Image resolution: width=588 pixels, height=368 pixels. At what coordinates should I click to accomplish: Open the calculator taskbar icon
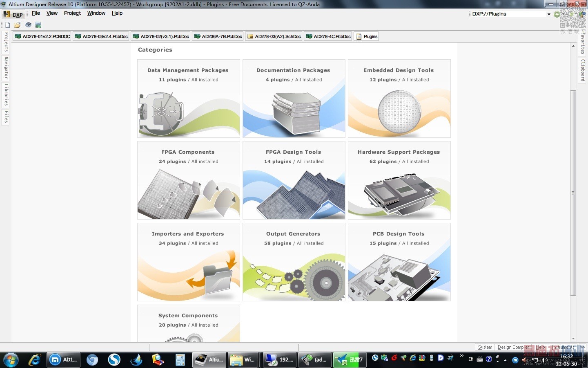point(180,360)
